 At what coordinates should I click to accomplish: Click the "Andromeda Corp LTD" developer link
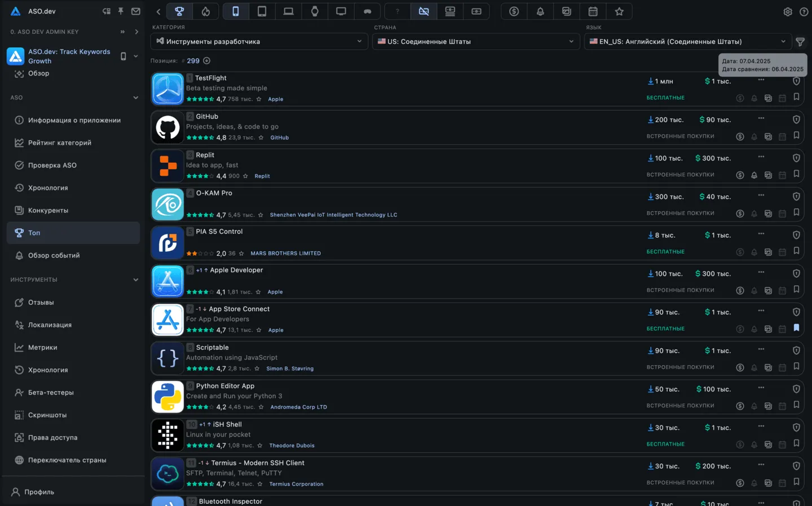click(x=298, y=407)
